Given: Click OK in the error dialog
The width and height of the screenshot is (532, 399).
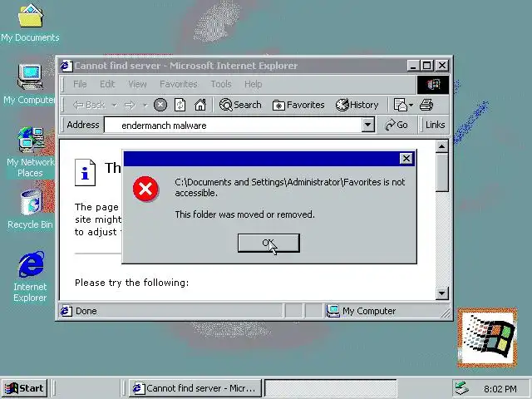Looking at the screenshot, I should coord(268,243).
